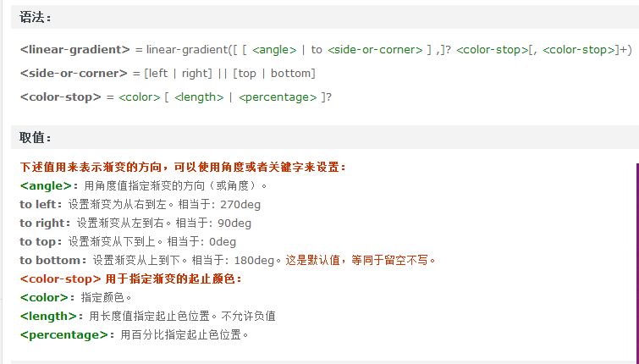This screenshot has height=364, width=639.
Task: Click the green <length>: value entry
Action: pyautogui.click(x=48, y=316)
